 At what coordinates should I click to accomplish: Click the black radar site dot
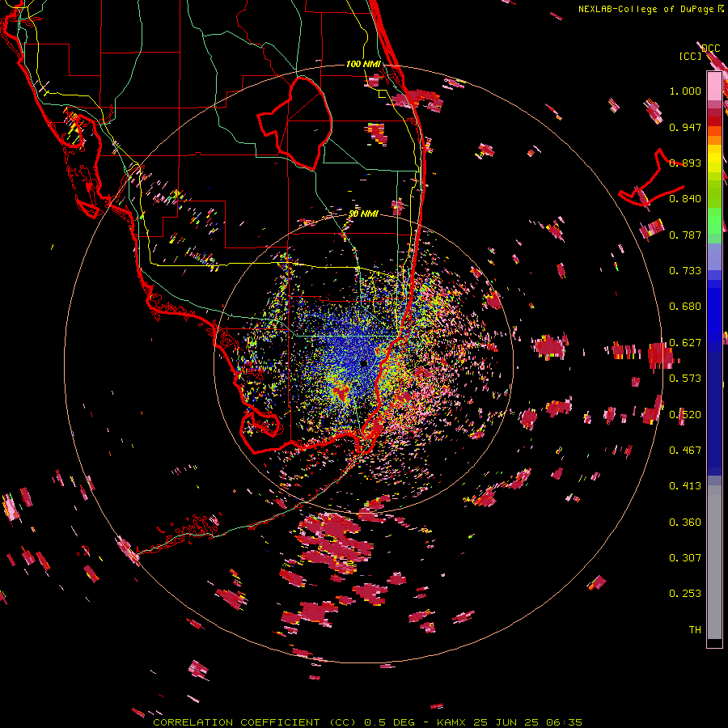coord(363,363)
